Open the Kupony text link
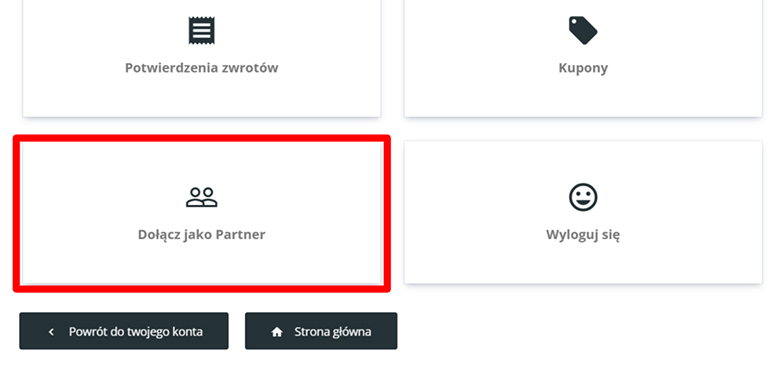This screenshot has width=771, height=373. (583, 68)
